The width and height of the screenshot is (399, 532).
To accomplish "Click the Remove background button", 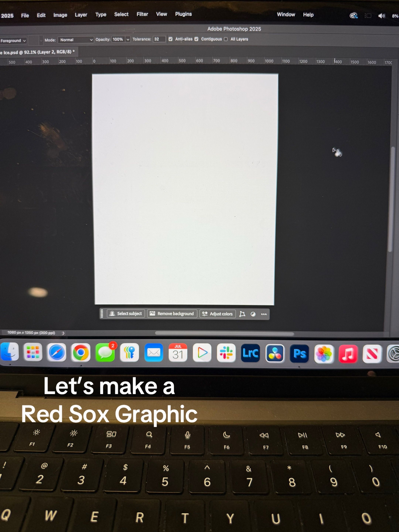I will [172, 314].
